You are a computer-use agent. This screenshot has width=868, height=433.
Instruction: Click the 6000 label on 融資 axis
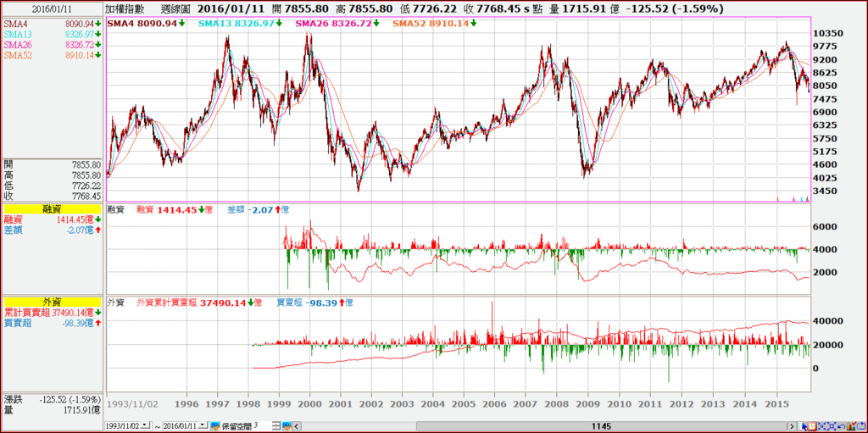click(825, 226)
